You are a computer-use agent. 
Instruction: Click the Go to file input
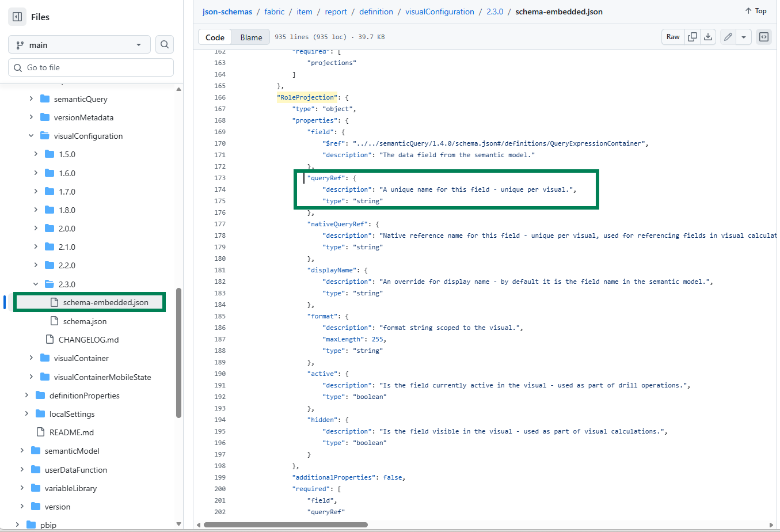pyautogui.click(x=91, y=67)
